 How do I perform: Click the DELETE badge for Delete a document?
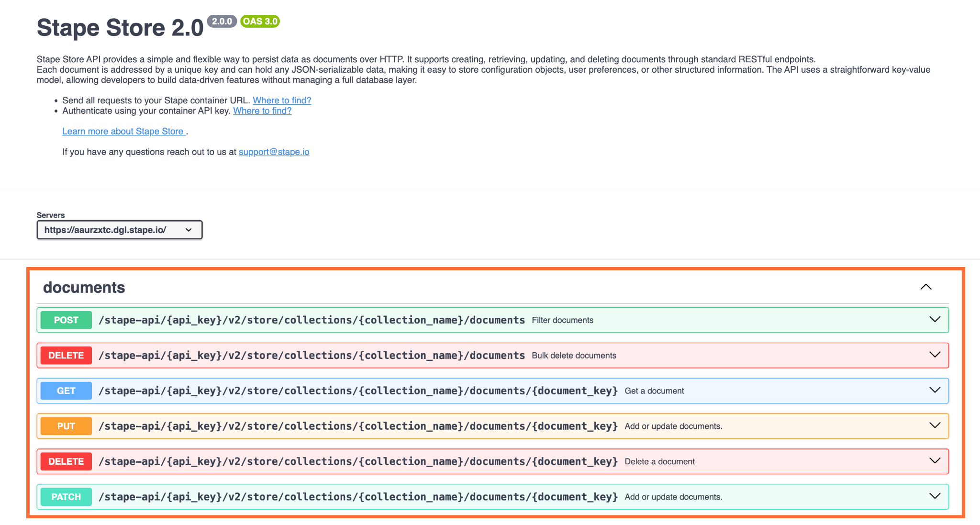(x=66, y=462)
